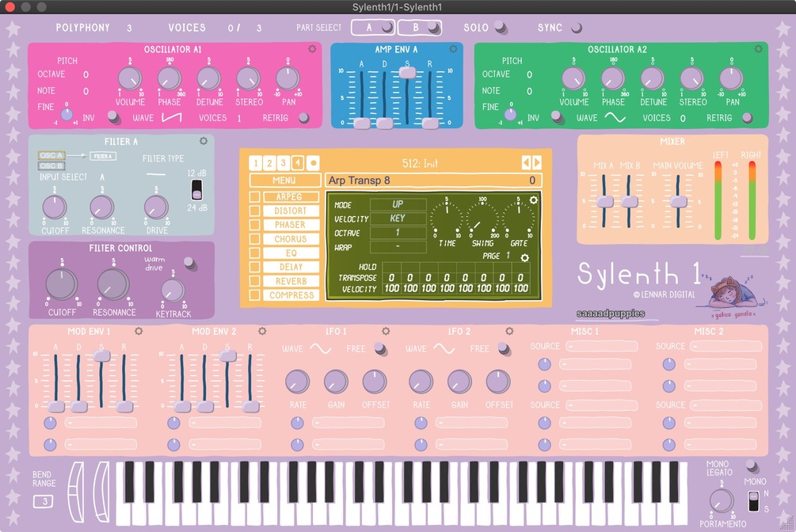Viewport: 796px width, 532px height.
Task: Open the Mod Env 1 first destination slot
Action: pos(101,423)
